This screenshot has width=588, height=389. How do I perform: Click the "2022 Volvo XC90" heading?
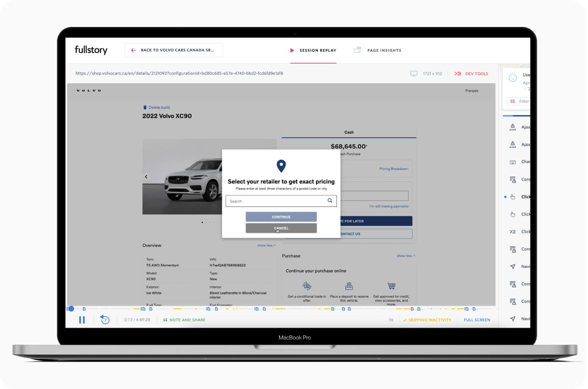click(x=167, y=116)
